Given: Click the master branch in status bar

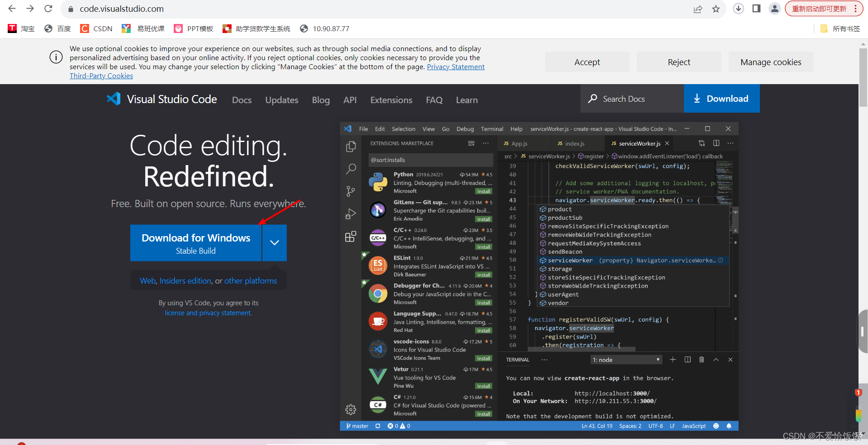Looking at the screenshot, I should [x=357, y=426].
